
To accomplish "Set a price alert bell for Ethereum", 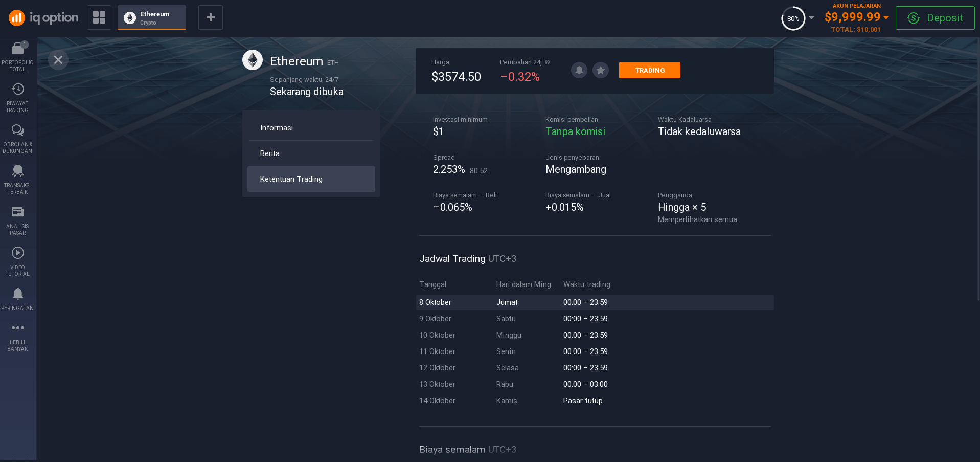I will tap(579, 70).
